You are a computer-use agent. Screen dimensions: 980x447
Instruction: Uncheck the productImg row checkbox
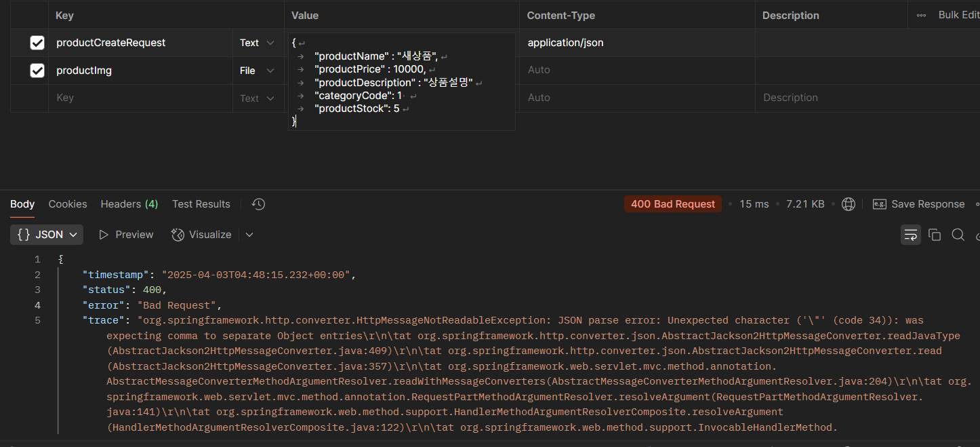[37, 71]
